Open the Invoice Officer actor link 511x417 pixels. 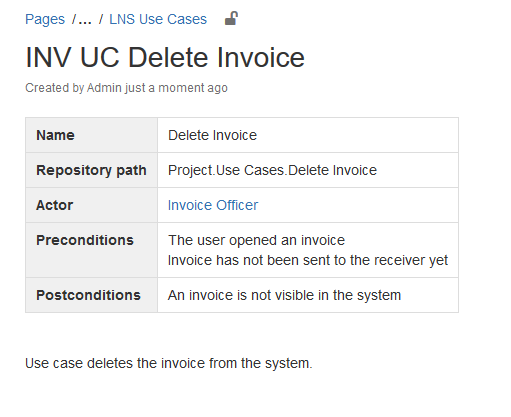(x=213, y=205)
